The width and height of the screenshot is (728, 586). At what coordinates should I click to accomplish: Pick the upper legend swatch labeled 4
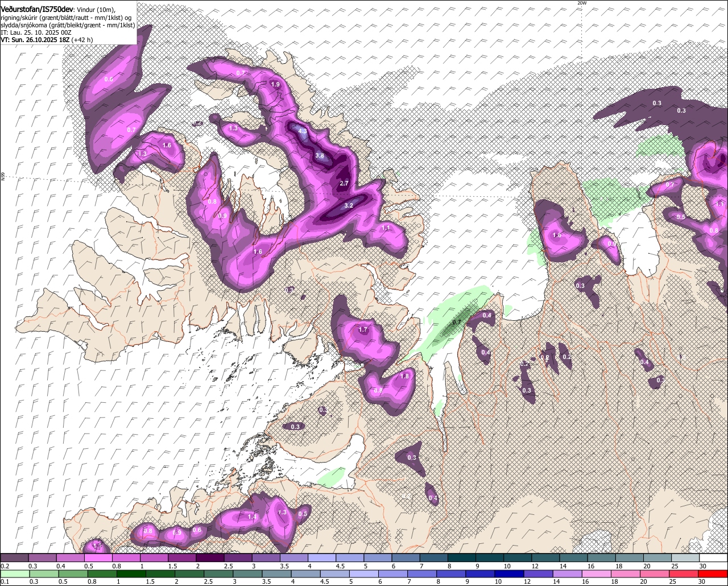click(322, 558)
